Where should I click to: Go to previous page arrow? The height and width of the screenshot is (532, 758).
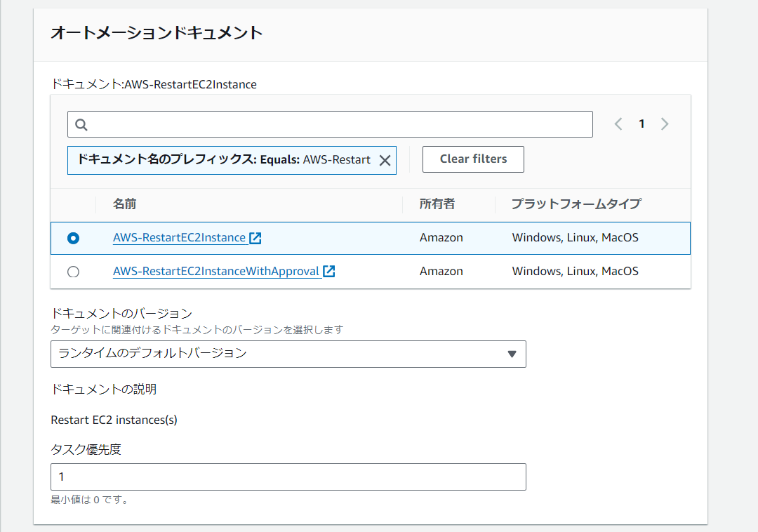point(618,124)
